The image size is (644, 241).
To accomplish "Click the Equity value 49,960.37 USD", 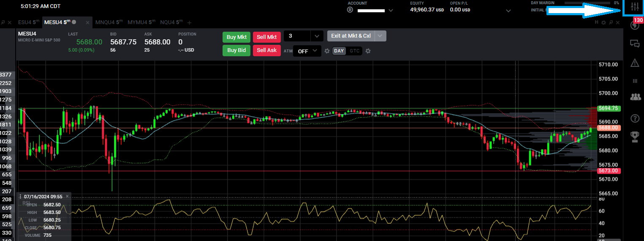I will (427, 10).
